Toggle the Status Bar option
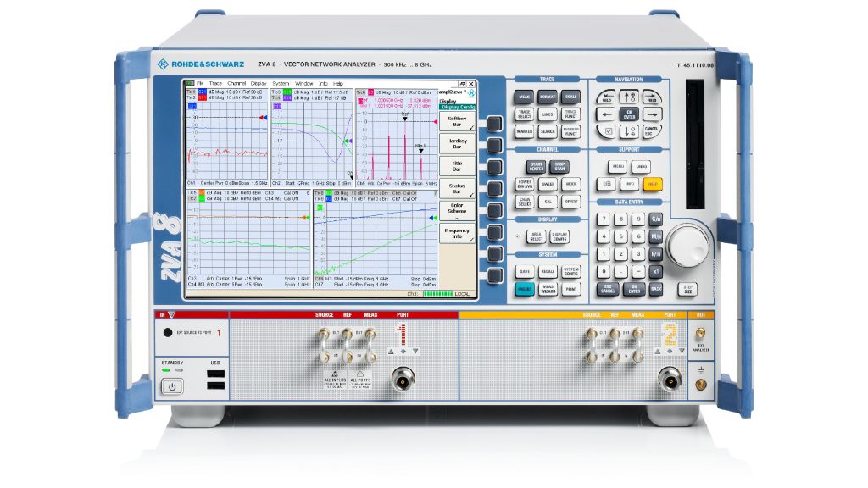Screen dimensions: 868x488 457,189
